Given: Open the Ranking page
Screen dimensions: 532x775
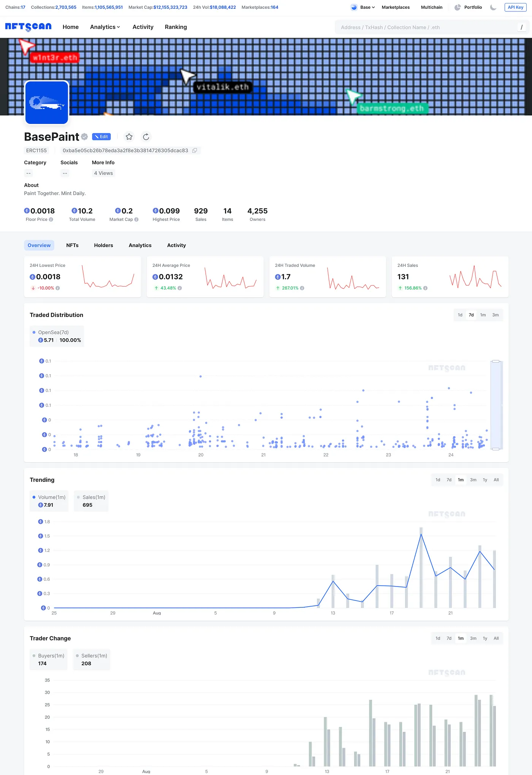Looking at the screenshot, I should click(x=176, y=27).
